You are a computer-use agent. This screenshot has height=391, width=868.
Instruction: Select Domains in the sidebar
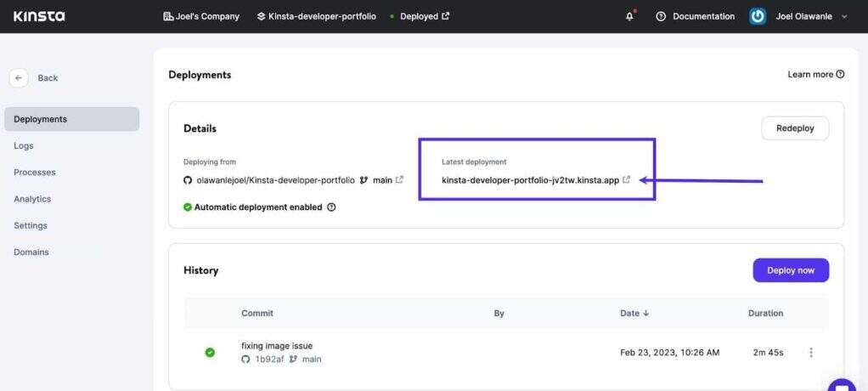(31, 252)
